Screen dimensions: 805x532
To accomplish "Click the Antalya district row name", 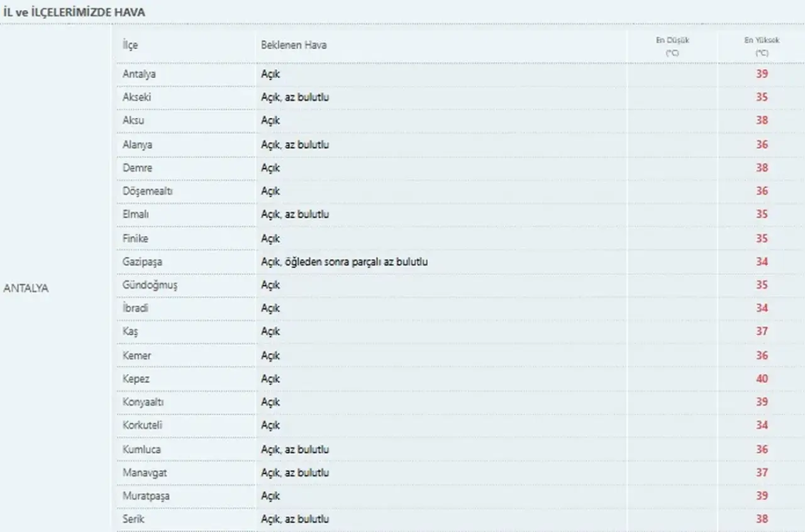I will tap(139, 74).
